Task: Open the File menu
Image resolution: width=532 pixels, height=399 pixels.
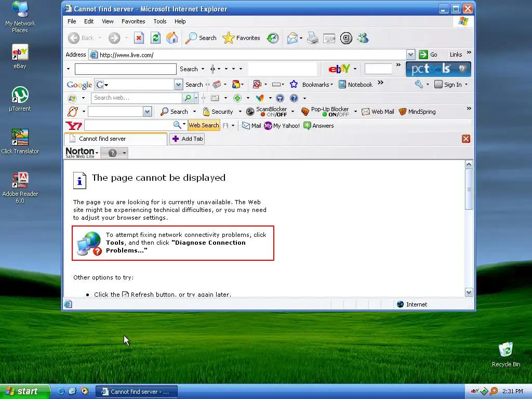Action: click(x=72, y=21)
